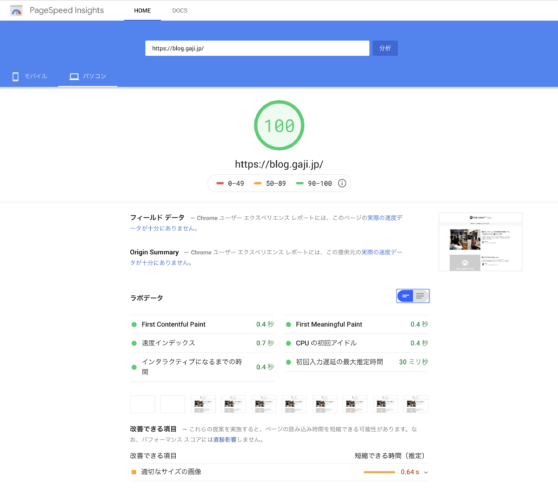Switch lab data to expanded list view
The width and height of the screenshot is (558, 493).
(x=421, y=296)
